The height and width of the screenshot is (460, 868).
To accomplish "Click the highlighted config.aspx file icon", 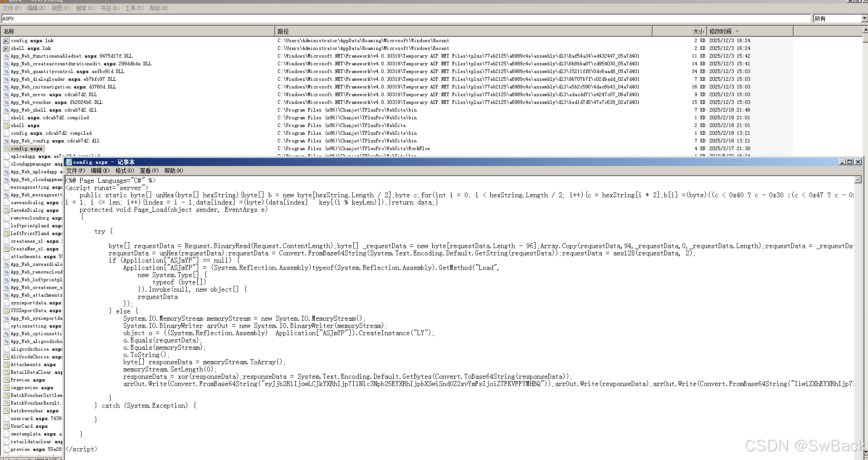I will tap(6, 149).
